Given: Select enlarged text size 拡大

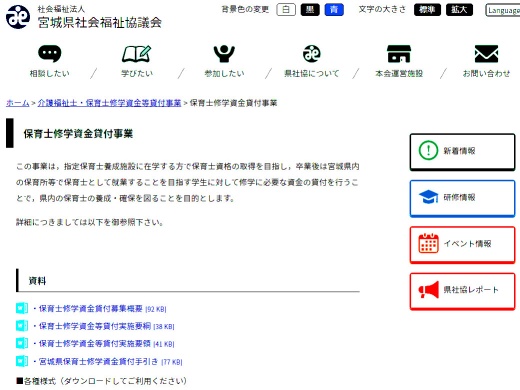Looking at the screenshot, I should (x=459, y=10).
